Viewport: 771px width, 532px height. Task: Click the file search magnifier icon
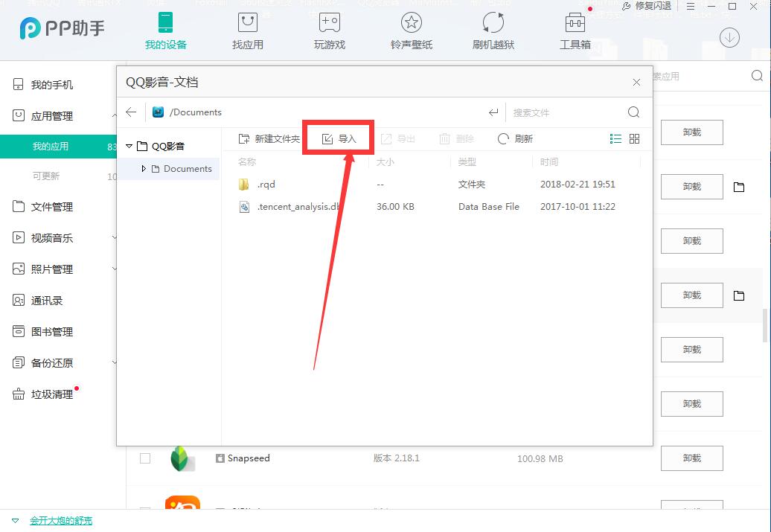click(x=633, y=112)
